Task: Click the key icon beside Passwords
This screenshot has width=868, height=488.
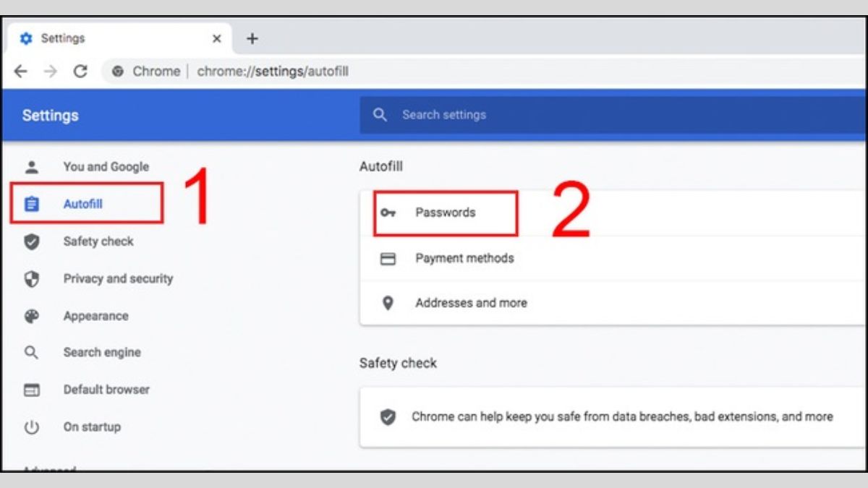Action: click(x=388, y=213)
